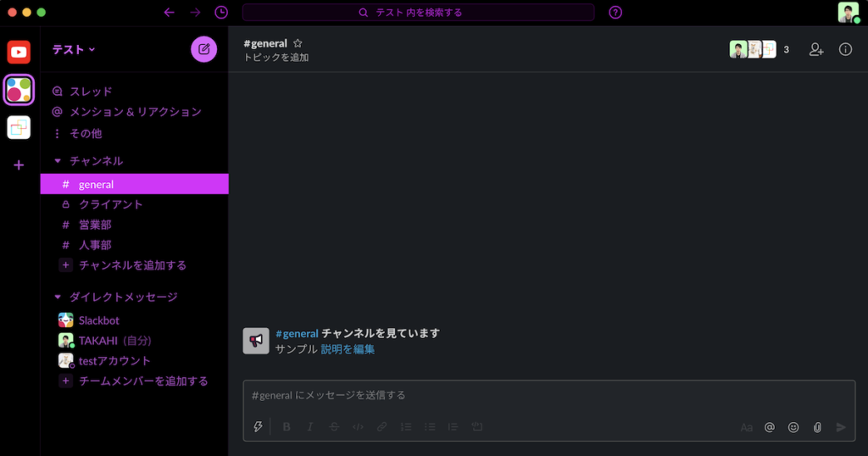Go forward with the right arrow
This screenshot has width=868, height=456.
(195, 12)
